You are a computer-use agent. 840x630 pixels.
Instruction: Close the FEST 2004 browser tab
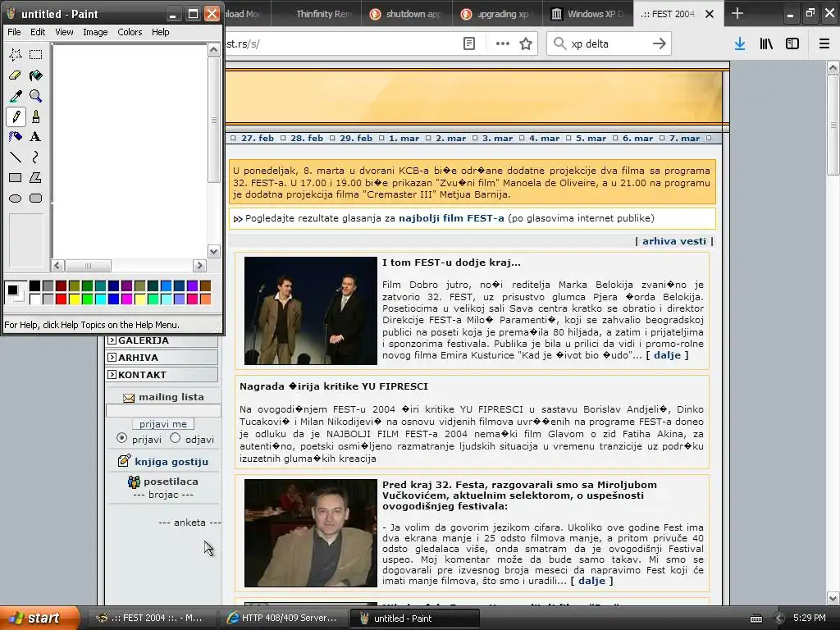coord(710,14)
